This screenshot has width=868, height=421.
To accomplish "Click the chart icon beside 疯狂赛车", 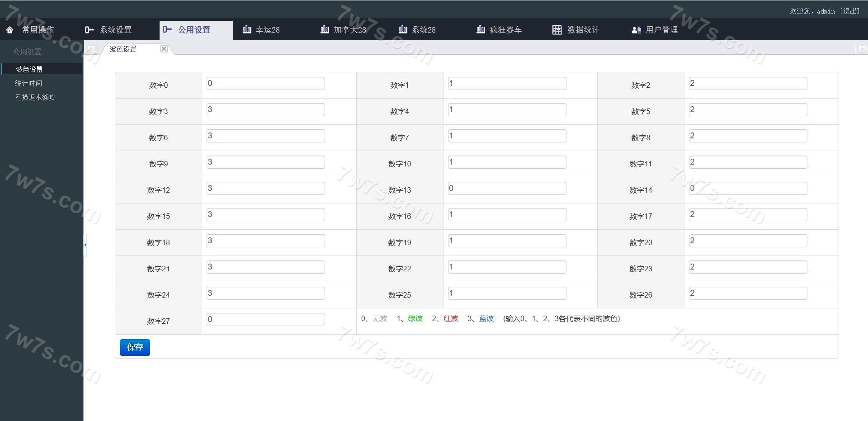I will tap(481, 29).
